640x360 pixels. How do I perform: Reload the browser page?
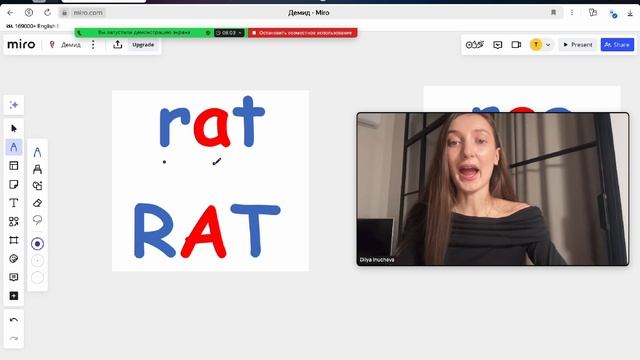coord(47,13)
